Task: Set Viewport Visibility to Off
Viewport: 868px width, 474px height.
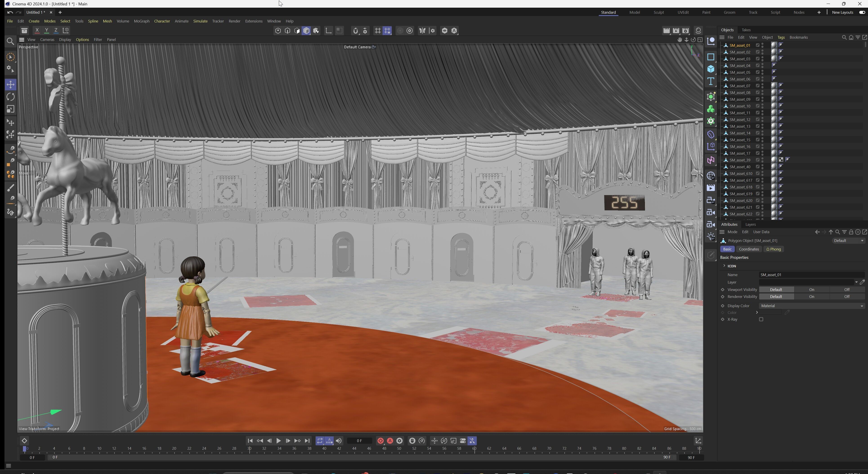Action: pos(846,290)
